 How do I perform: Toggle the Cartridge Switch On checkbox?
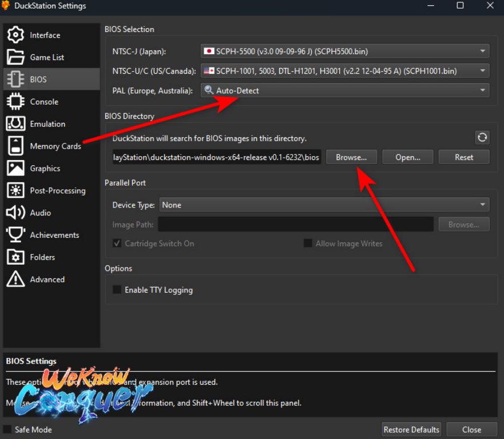coord(117,244)
